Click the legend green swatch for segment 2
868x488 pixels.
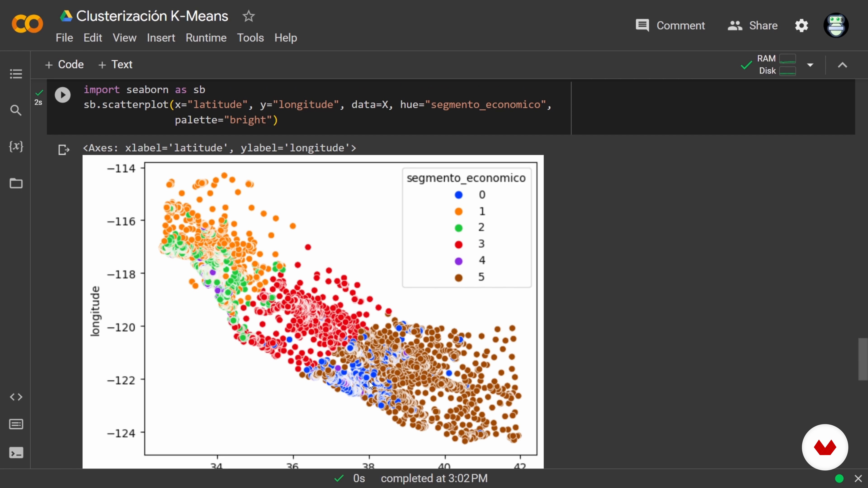459,228
